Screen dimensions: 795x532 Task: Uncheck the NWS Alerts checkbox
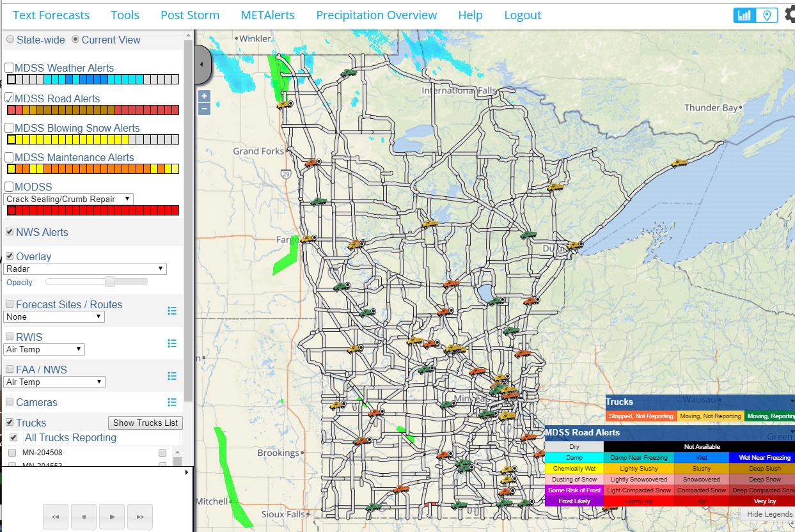[x=10, y=232]
